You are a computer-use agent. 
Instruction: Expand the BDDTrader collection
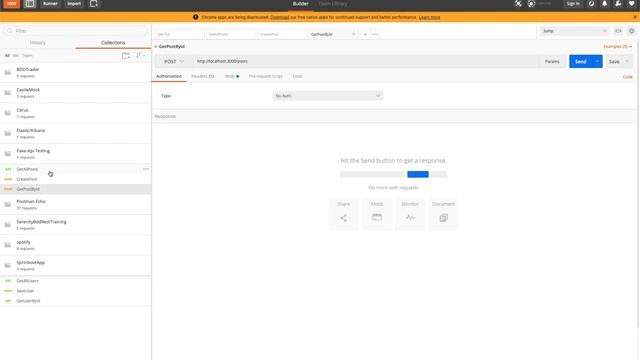(76, 72)
